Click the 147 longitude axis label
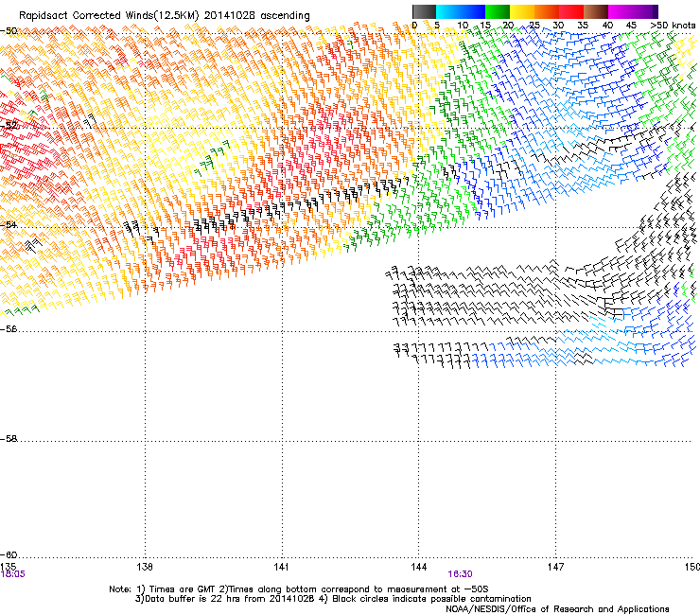The width and height of the screenshot is (700, 615). [x=556, y=567]
